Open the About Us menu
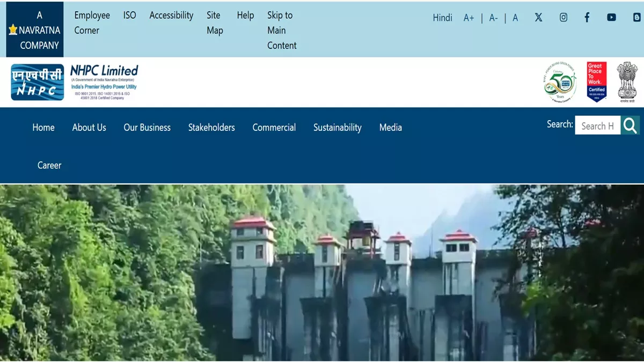This screenshot has width=644, height=362. (x=89, y=128)
